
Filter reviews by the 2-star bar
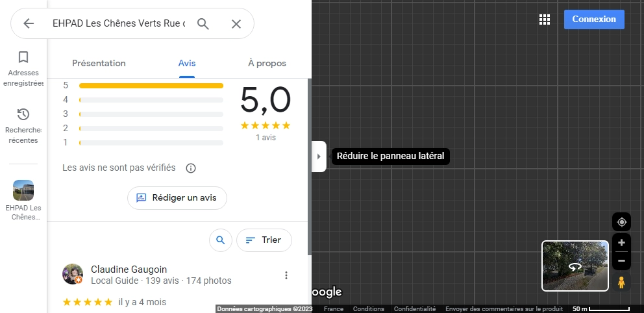[x=151, y=129]
